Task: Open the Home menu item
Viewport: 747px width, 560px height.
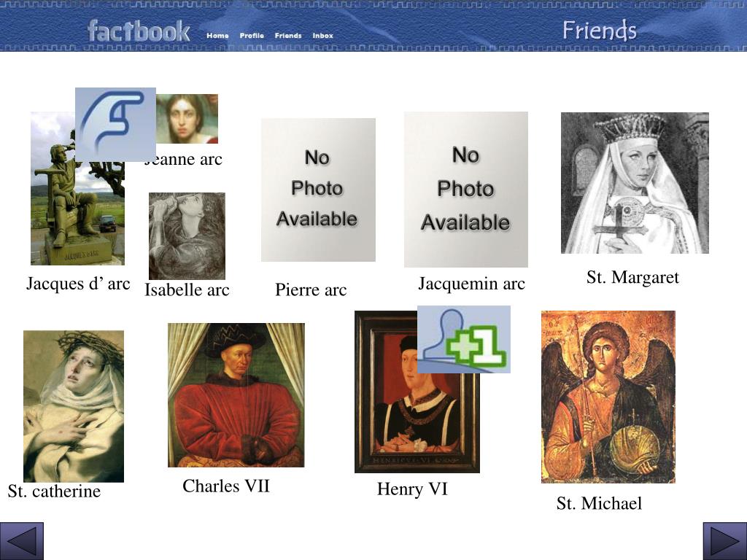Action: tap(217, 36)
